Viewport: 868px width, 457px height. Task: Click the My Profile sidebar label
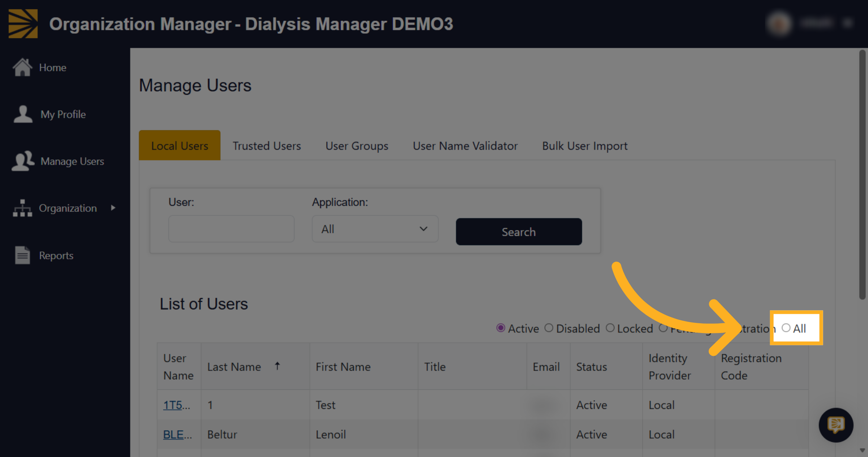[63, 114]
